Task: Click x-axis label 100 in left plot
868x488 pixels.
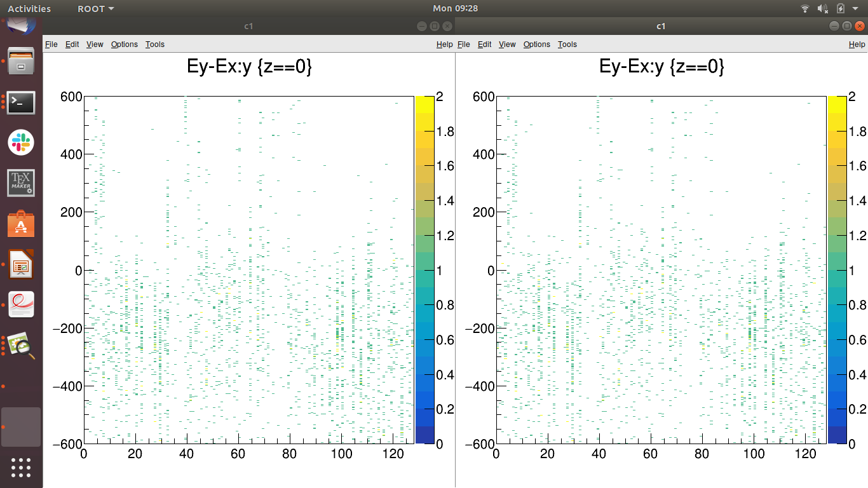Action: pos(341,454)
